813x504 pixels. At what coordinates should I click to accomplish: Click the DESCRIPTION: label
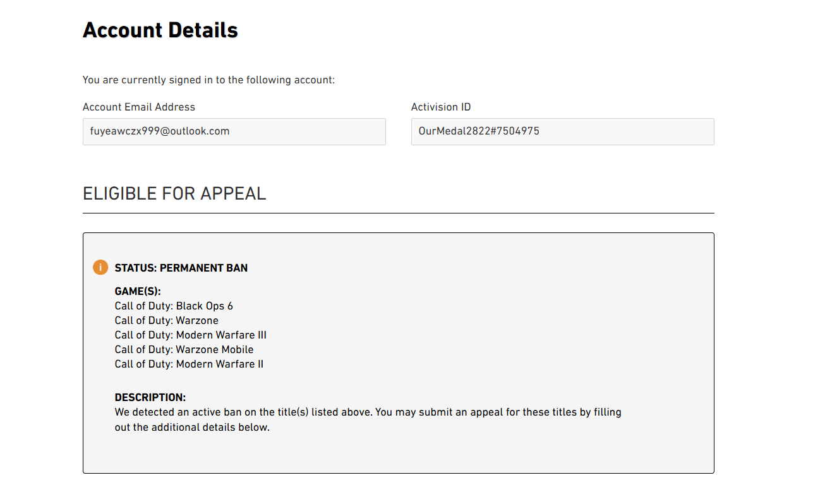click(150, 397)
